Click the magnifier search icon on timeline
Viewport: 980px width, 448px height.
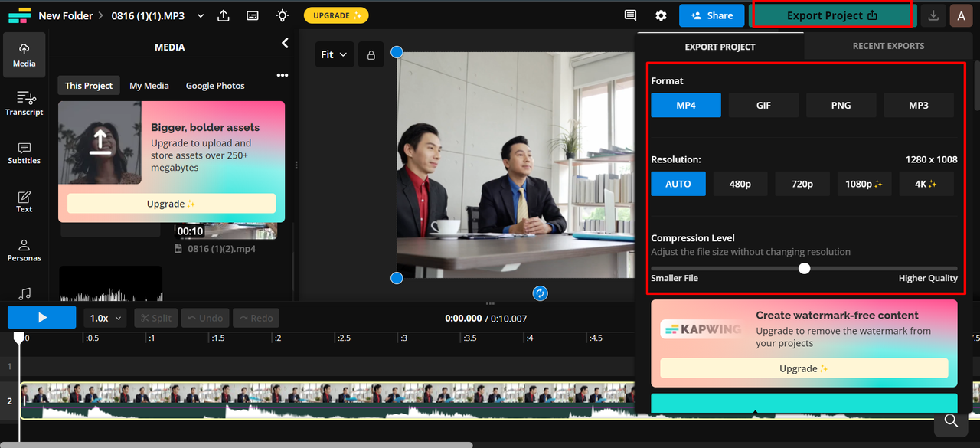[951, 420]
